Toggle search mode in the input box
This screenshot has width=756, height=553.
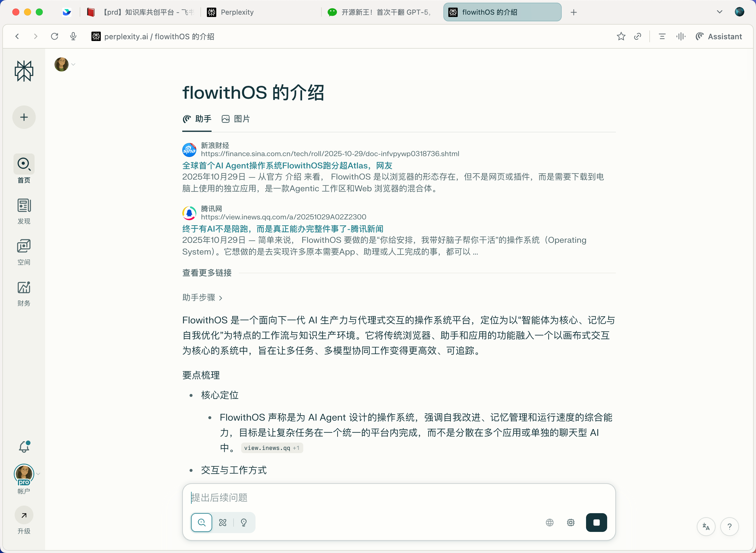(x=202, y=523)
